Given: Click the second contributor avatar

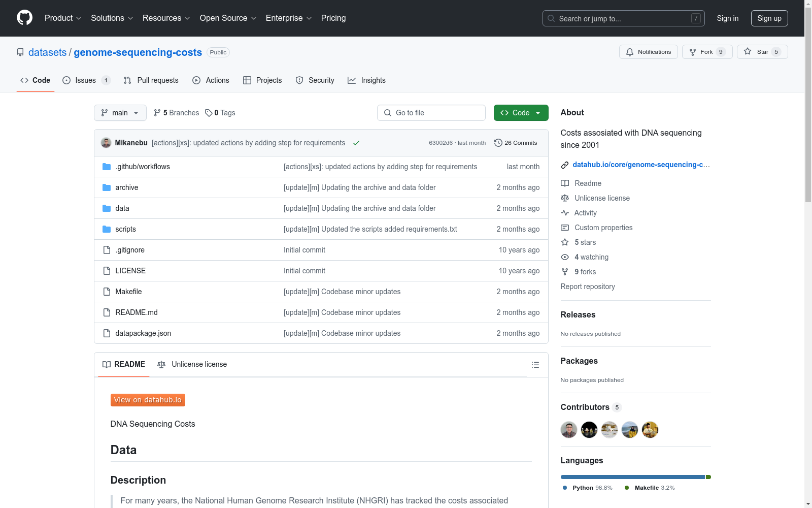Looking at the screenshot, I should (589, 430).
